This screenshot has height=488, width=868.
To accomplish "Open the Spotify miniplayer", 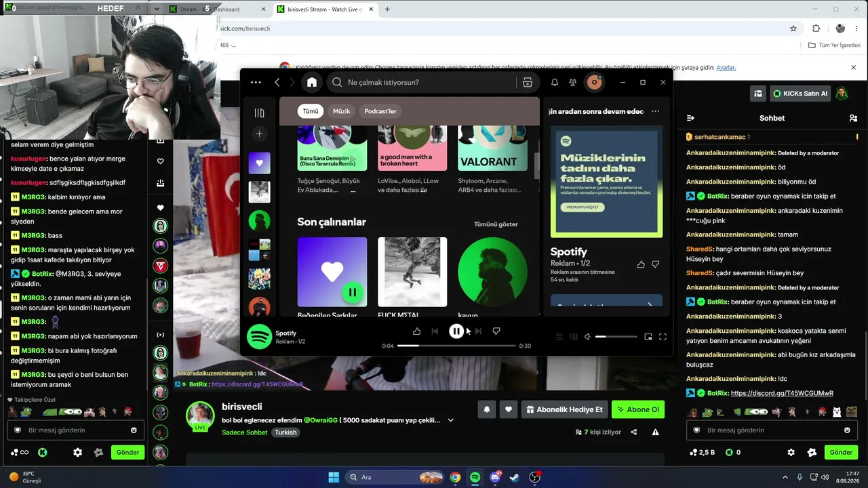I will [648, 337].
